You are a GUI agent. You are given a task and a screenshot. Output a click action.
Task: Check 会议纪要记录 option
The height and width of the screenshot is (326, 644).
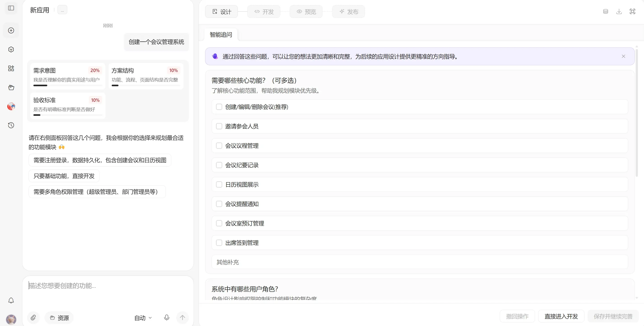219,165
